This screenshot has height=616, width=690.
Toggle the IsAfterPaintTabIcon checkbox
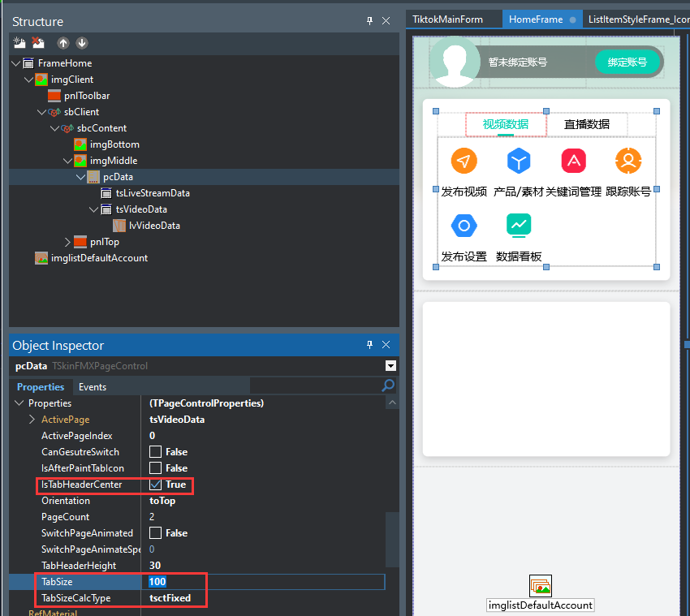tap(155, 467)
